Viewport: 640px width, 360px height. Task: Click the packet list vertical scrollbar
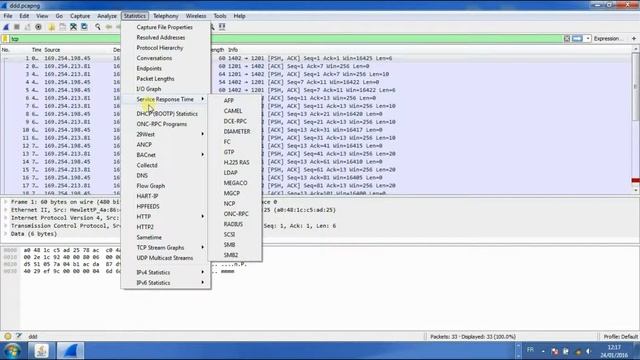click(x=636, y=119)
